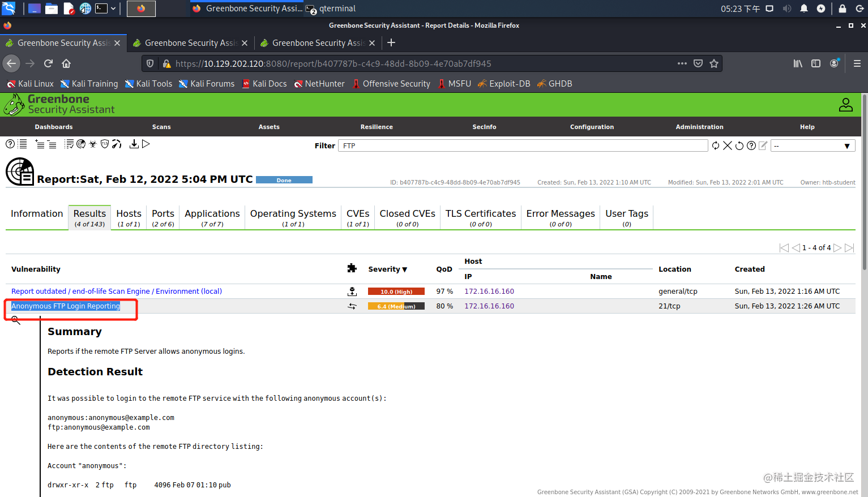Click the add to assets icon

40,144
